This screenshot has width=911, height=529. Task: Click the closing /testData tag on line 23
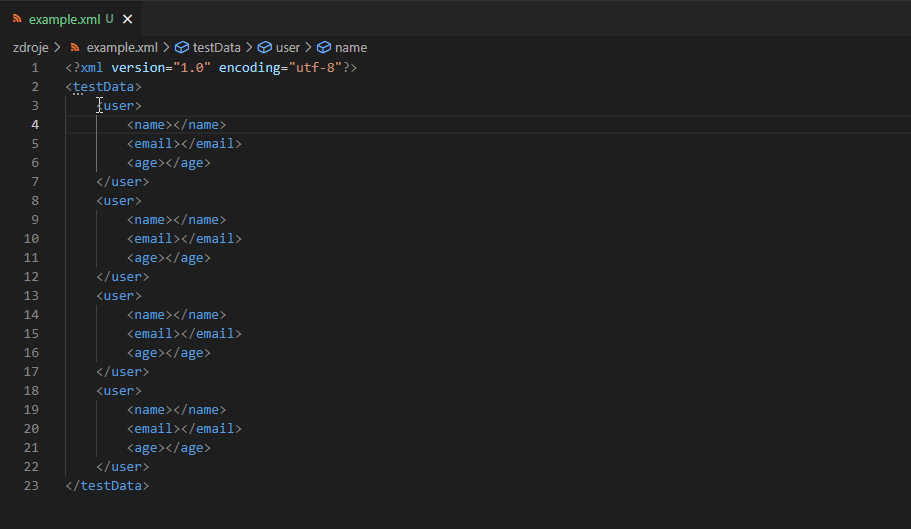click(x=110, y=486)
